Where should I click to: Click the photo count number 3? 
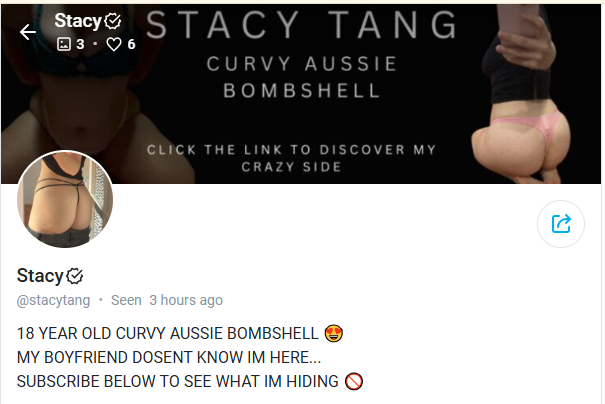[80, 44]
